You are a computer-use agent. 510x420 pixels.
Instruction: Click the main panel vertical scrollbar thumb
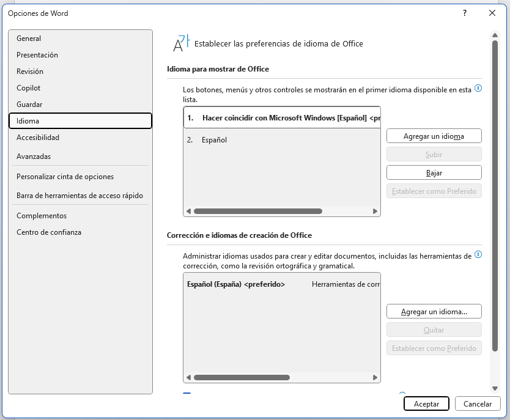point(495,196)
